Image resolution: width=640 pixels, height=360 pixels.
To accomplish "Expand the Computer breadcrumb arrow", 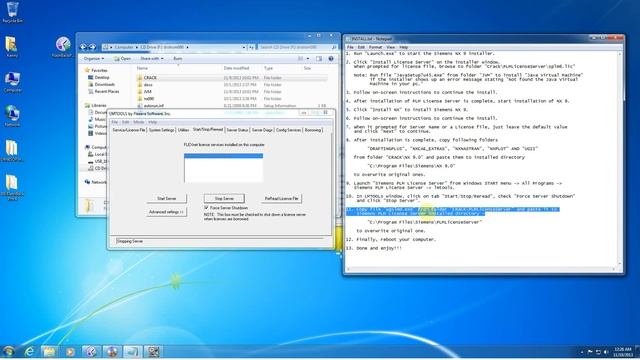I will click(137, 47).
